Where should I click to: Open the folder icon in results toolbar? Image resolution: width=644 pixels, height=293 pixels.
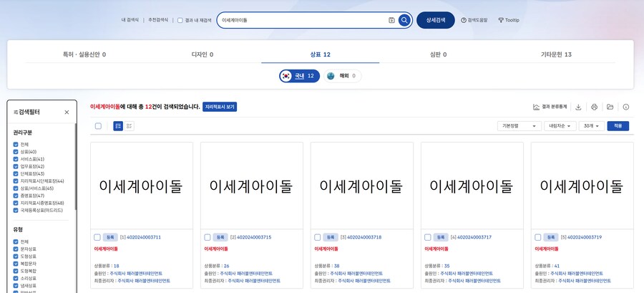click(610, 107)
